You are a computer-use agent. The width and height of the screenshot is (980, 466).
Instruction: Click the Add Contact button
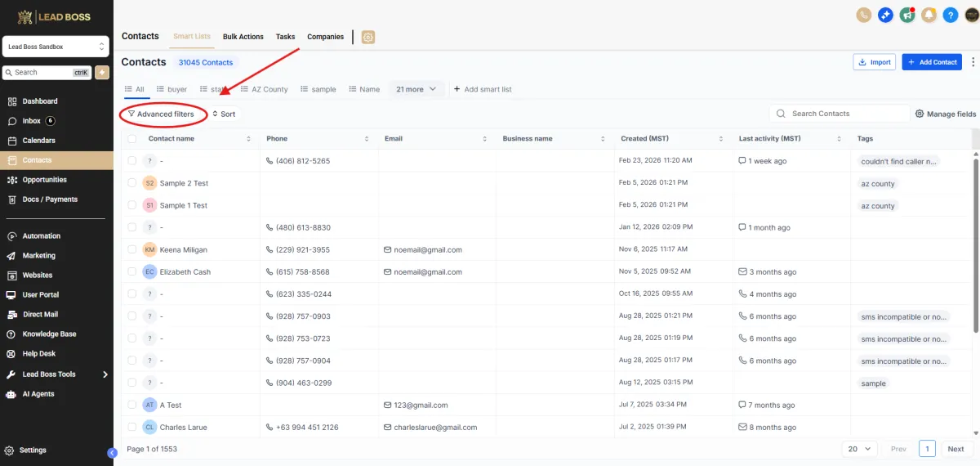pyautogui.click(x=932, y=62)
